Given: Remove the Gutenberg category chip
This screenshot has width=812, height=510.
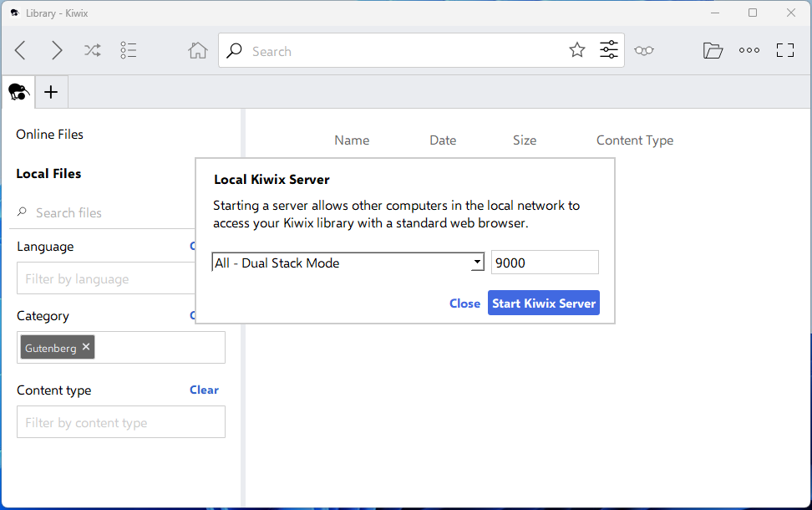Looking at the screenshot, I should pyautogui.click(x=86, y=346).
